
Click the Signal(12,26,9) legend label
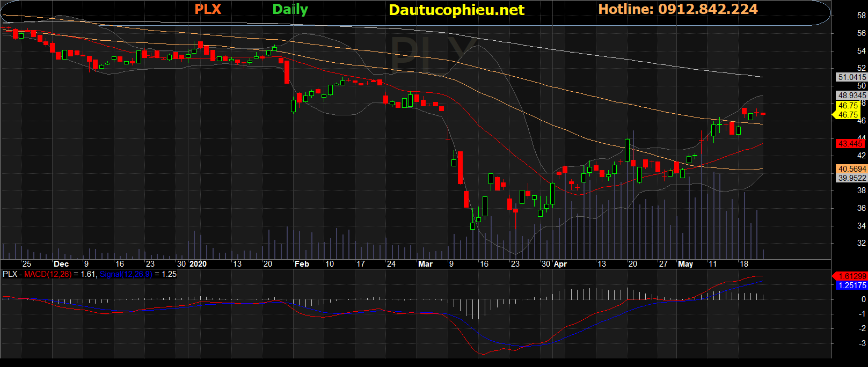click(x=126, y=274)
